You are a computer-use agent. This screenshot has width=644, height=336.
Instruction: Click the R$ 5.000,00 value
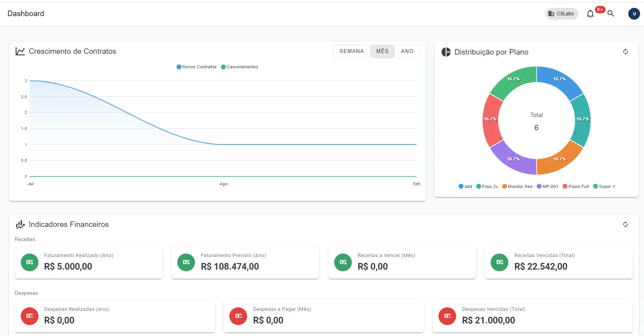tap(68, 267)
